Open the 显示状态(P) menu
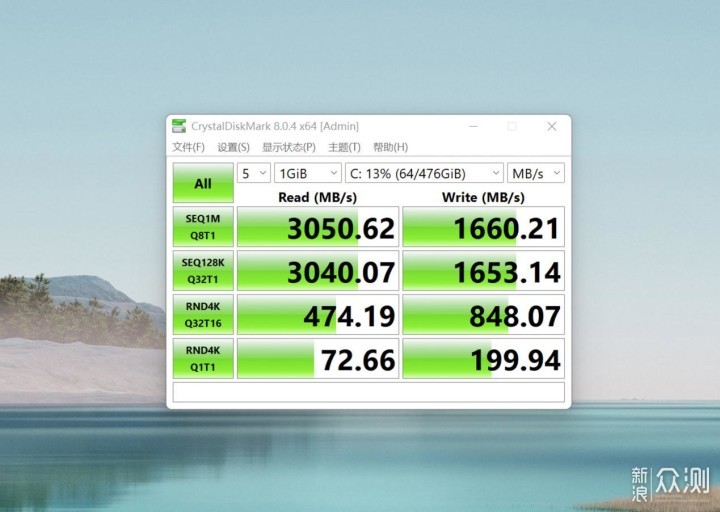720x512 pixels. [289, 147]
